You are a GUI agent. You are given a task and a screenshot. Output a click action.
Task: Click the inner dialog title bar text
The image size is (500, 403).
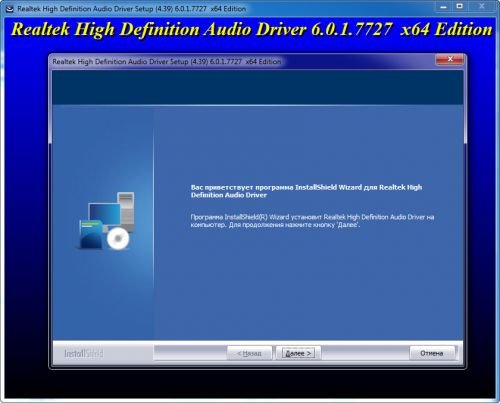167,62
